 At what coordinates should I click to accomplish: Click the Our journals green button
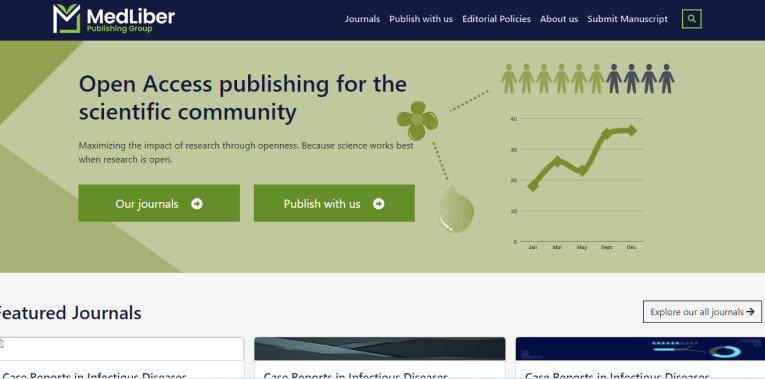tap(159, 203)
